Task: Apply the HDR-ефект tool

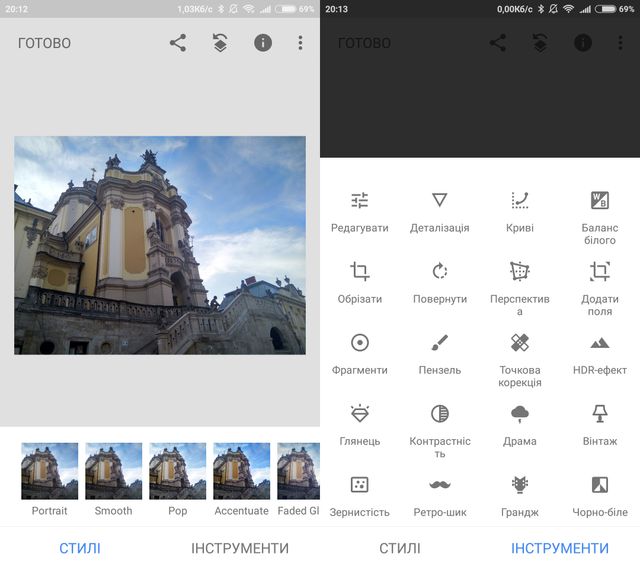Action: tap(600, 354)
